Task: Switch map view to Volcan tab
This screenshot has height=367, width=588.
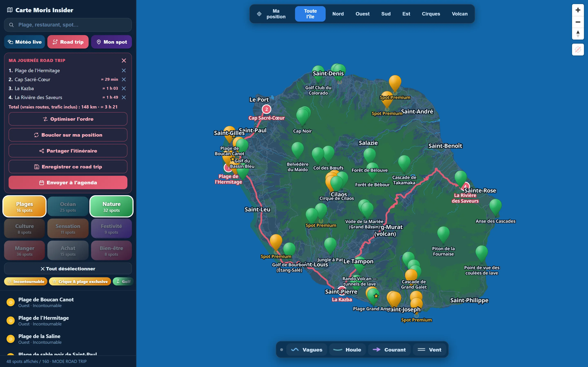Action: (x=459, y=14)
